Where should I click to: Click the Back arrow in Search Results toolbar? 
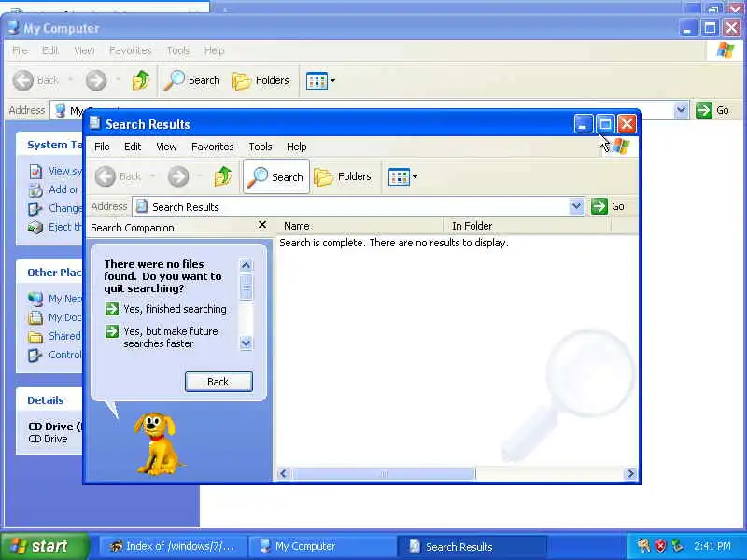[106, 176]
